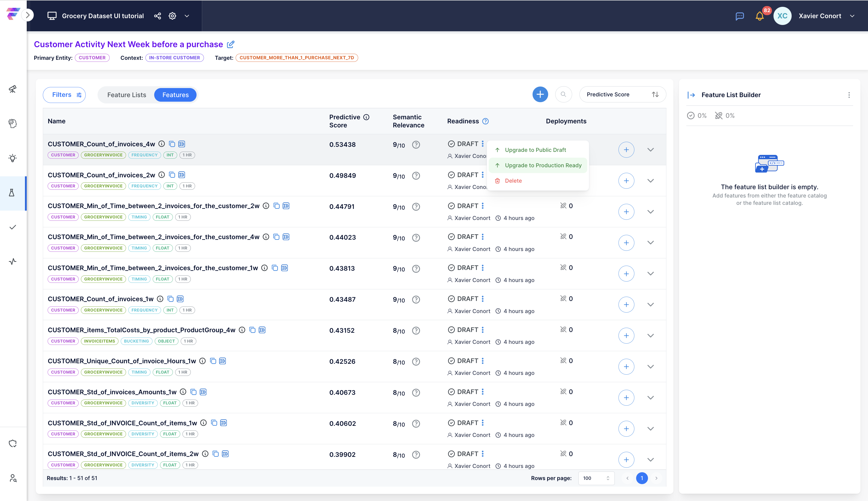
Task: Expand the CUSTOMER_Count_of_invoices_2w row
Action: pyautogui.click(x=650, y=181)
